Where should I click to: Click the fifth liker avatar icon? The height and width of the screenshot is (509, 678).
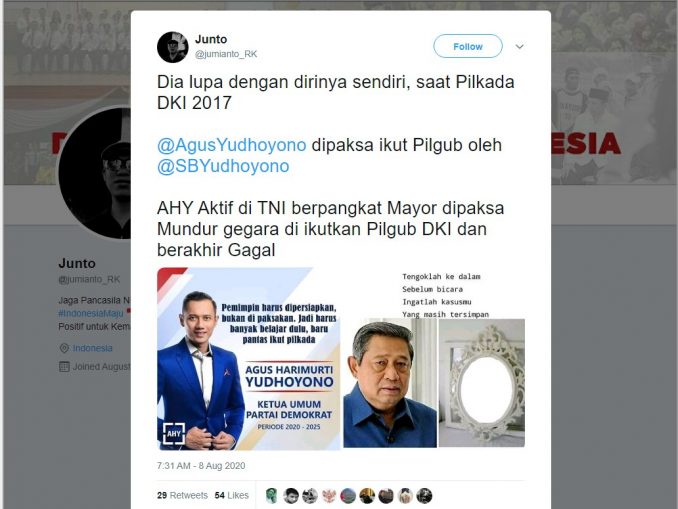pyautogui.click(x=348, y=496)
